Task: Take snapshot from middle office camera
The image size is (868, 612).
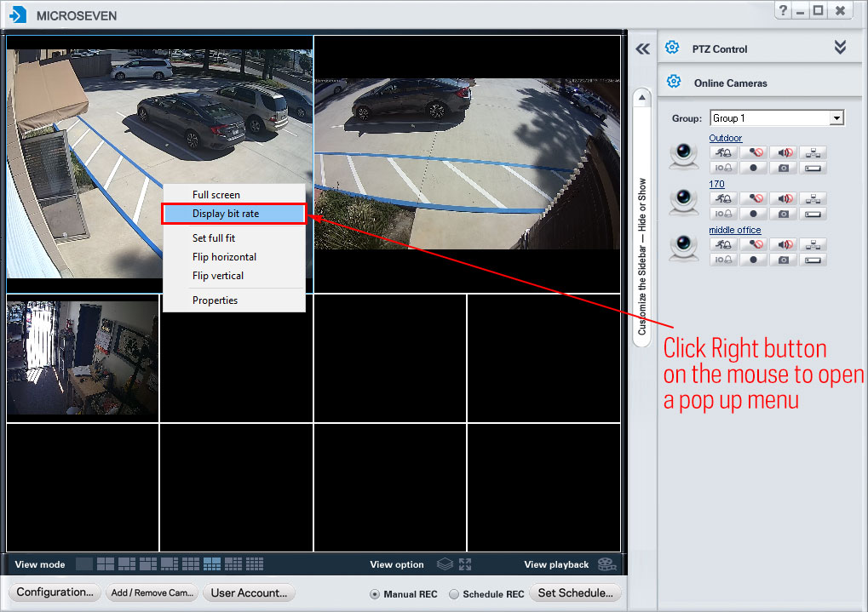Action: pos(784,260)
